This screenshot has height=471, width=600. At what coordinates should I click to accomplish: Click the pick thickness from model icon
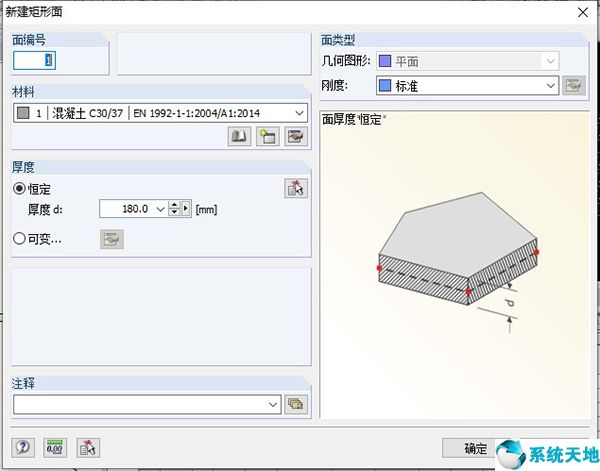coord(294,188)
